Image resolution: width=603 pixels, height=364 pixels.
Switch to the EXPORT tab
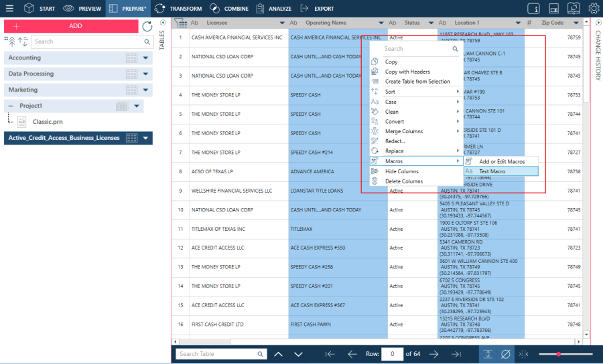[318, 9]
